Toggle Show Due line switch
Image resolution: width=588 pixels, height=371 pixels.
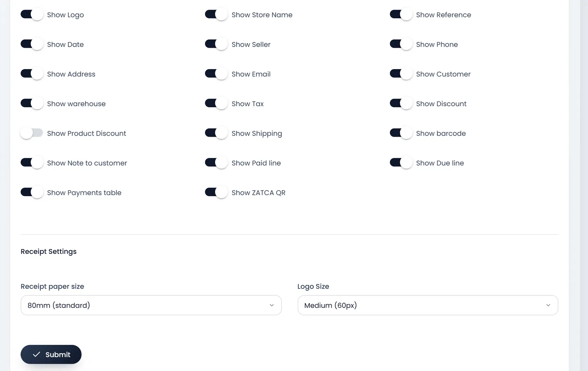point(401,163)
